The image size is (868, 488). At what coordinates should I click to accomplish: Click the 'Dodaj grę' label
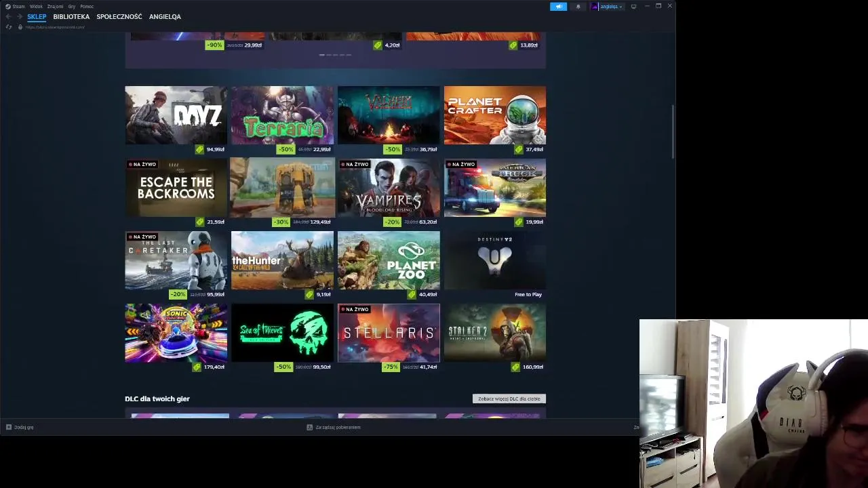click(24, 427)
